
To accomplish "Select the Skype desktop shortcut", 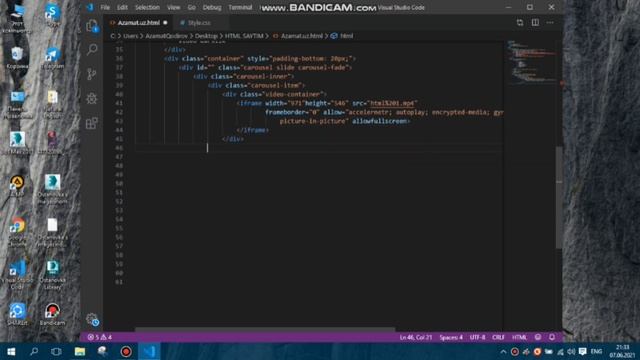I will tap(52, 15).
